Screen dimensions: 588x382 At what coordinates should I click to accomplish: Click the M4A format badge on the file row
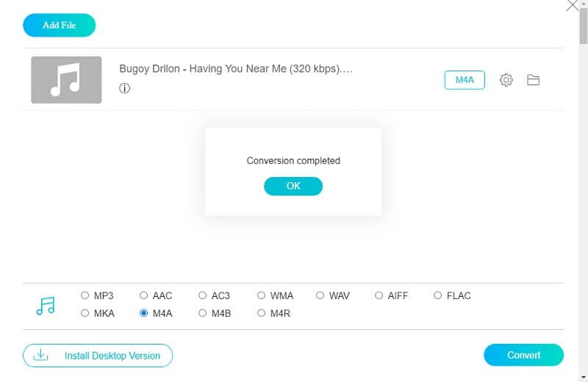(465, 80)
